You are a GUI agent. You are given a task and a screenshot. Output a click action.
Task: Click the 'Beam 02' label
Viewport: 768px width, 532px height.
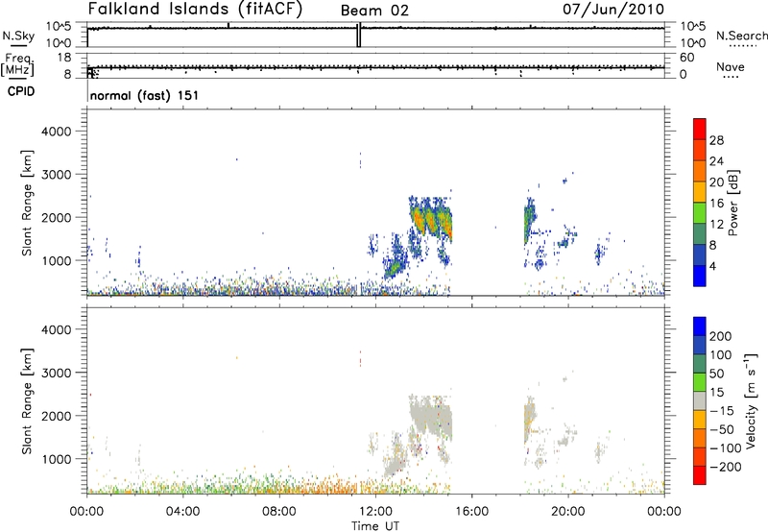click(x=374, y=11)
